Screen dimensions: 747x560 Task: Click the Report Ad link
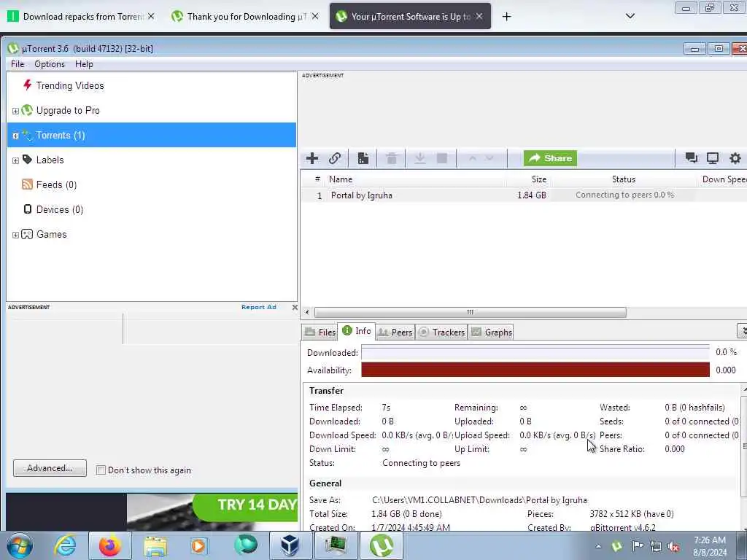click(259, 307)
